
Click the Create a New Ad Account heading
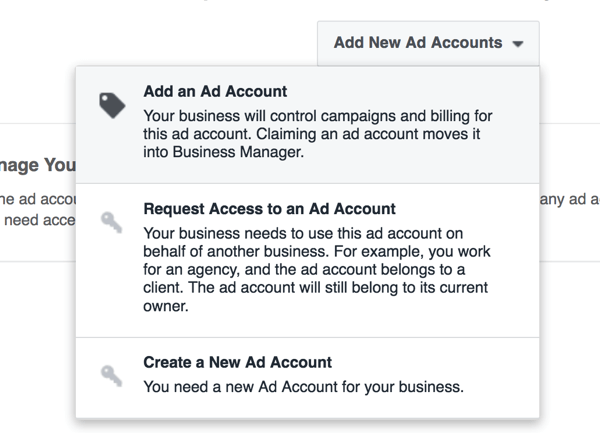pos(238,362)
